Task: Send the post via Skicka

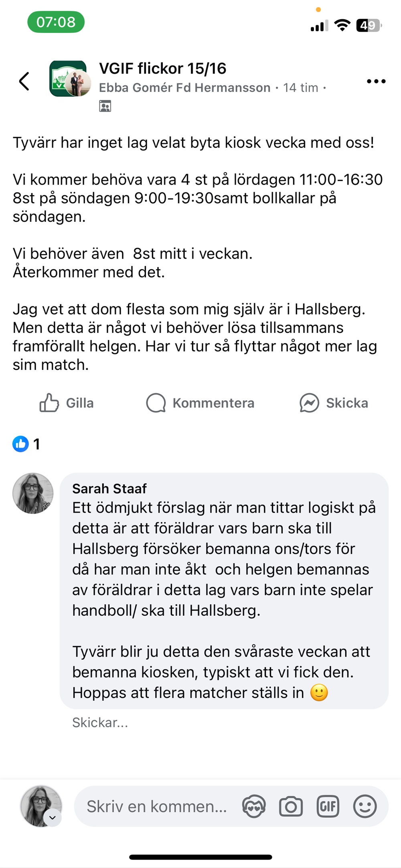Action: (x=334, y=403)
